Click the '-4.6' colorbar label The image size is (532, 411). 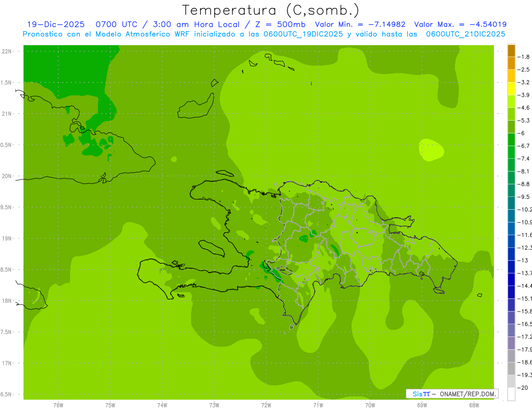pyautogui.click(x=524, y=108)
